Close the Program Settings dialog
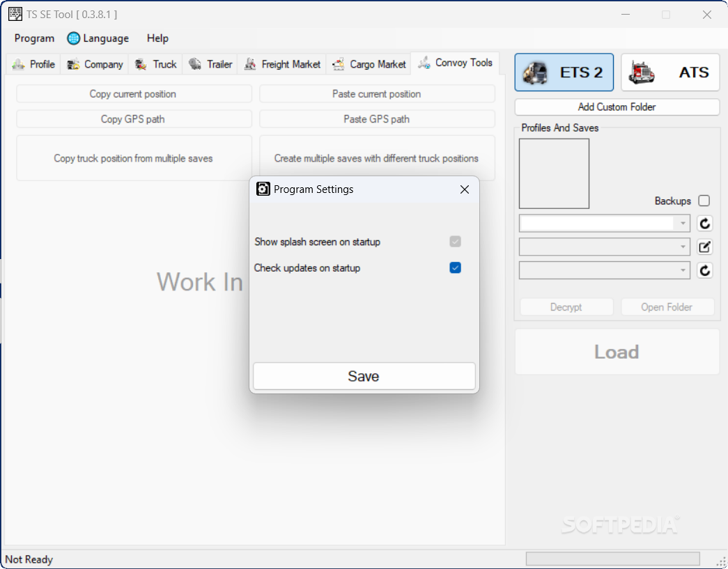Image resolution: width=728 pixels, height=569 pixels. click(x=464, y=189)
